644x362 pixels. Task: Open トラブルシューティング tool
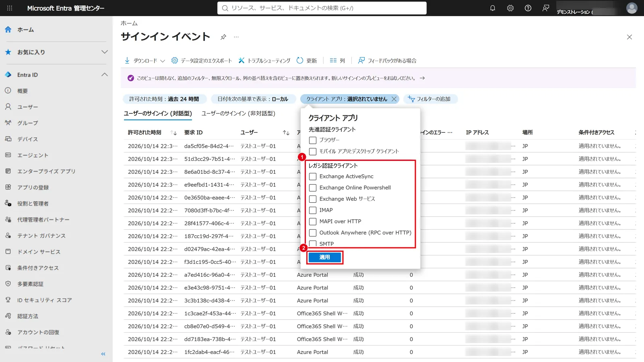coord(264,60)
